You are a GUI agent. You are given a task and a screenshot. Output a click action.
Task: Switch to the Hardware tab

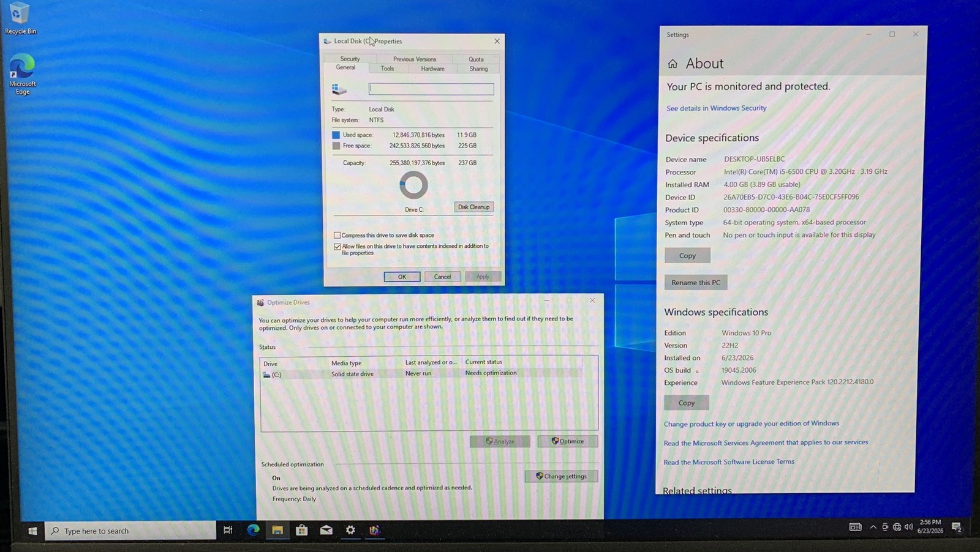tap(432, 69)
